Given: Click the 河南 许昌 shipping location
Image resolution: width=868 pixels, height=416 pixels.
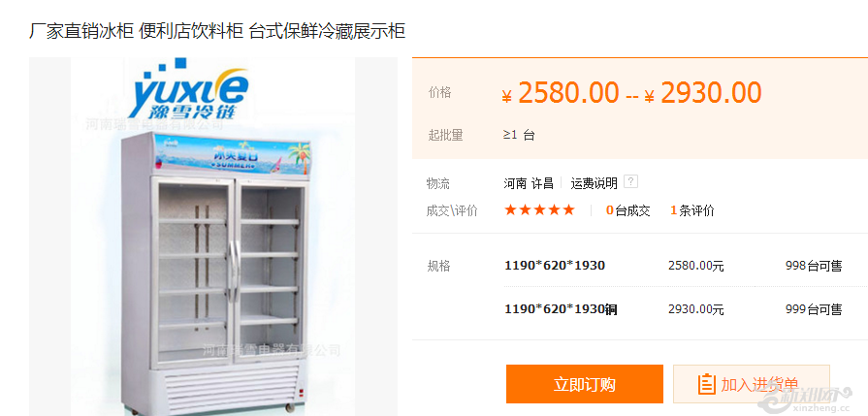Looking at the screenshot, I should pyautogui.click(x=529, y=183).
